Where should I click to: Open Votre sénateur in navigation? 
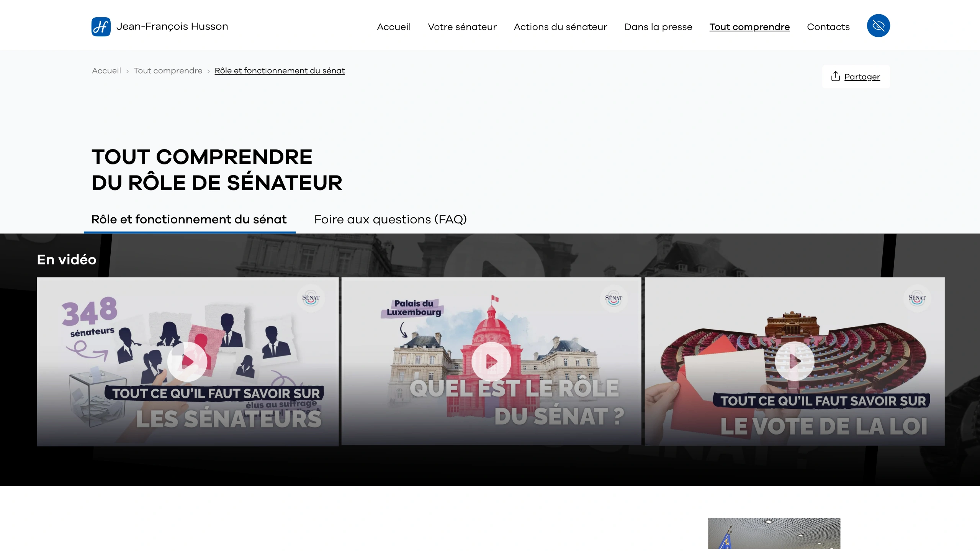(462, 27)
